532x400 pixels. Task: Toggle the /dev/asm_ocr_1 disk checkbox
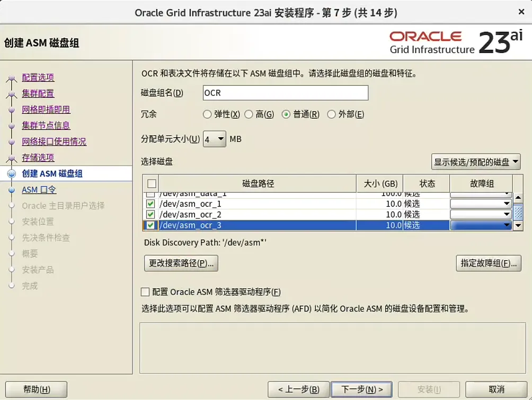coord(150,203)
